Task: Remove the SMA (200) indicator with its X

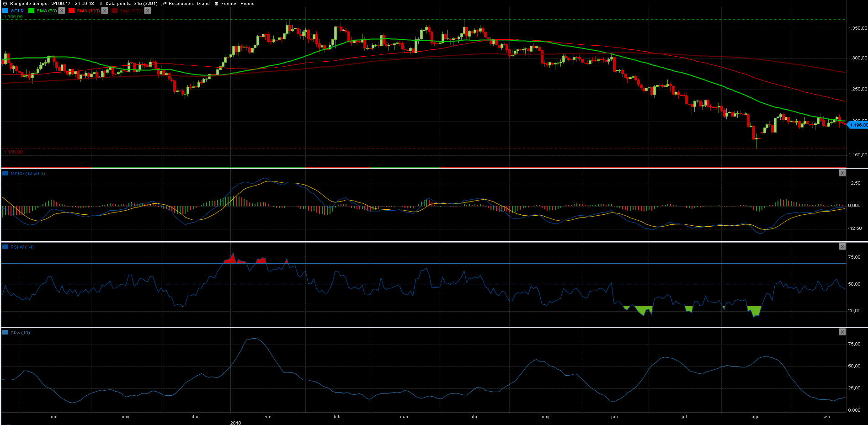Action: point(148,11)
